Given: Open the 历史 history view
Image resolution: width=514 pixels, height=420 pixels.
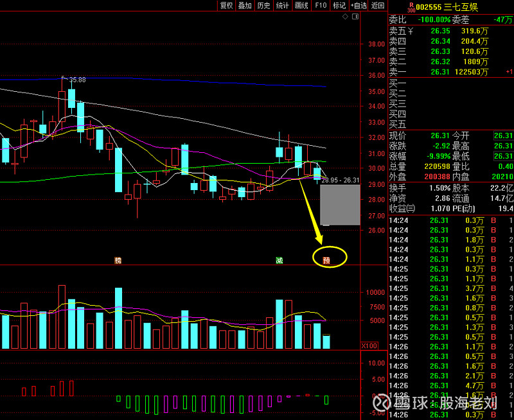Looking at the screenshot, I should point(263,6).
